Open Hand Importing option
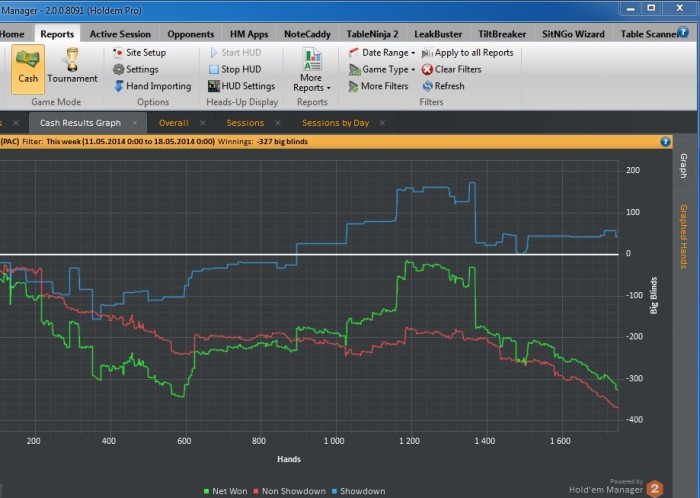The image size is (700, 498). click(x=152, y=86)
